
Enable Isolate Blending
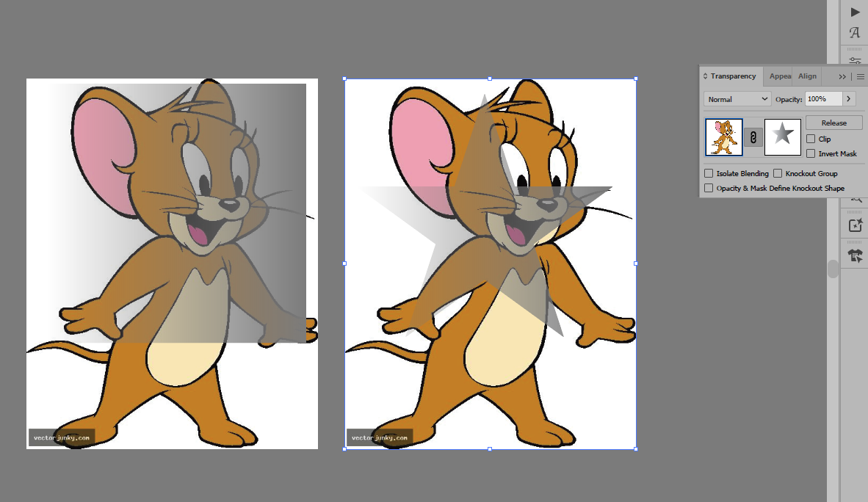709,173
